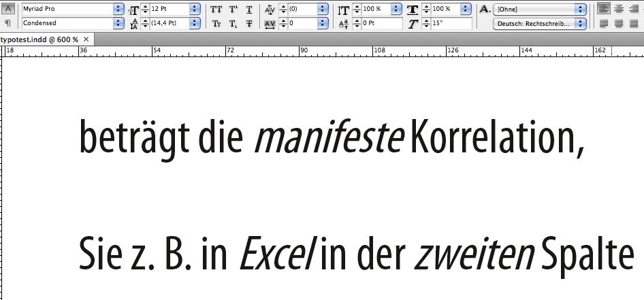Click the ruler origin corner box
Screen dimensions: 644x300
1,51
